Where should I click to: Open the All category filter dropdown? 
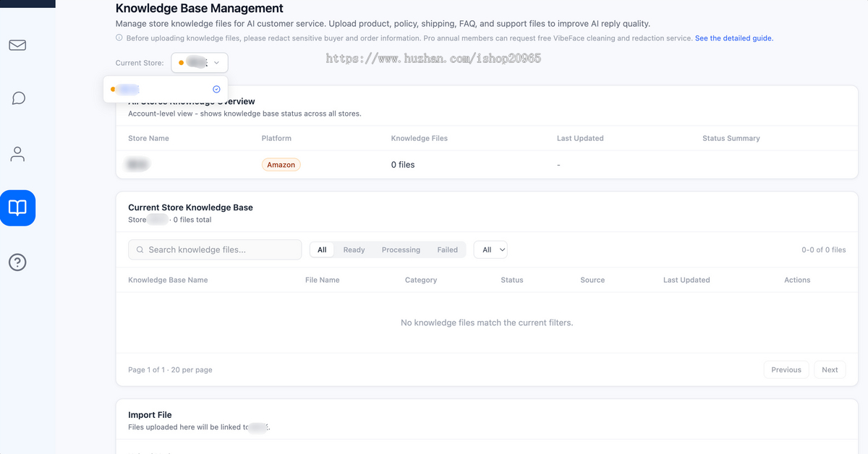(490, 249)
